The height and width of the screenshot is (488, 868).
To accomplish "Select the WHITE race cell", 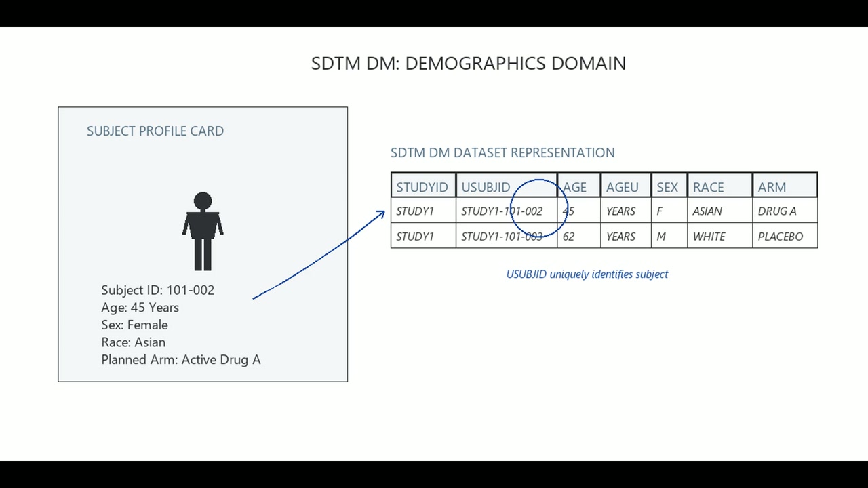I will [719, 236].
